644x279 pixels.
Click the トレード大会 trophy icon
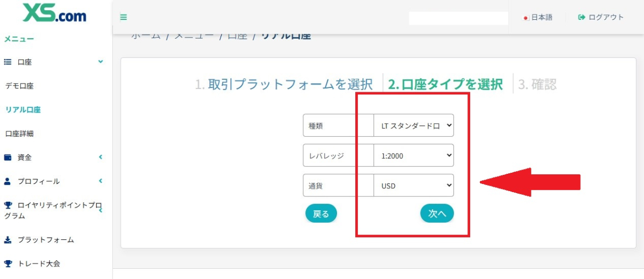coord(8,263)
